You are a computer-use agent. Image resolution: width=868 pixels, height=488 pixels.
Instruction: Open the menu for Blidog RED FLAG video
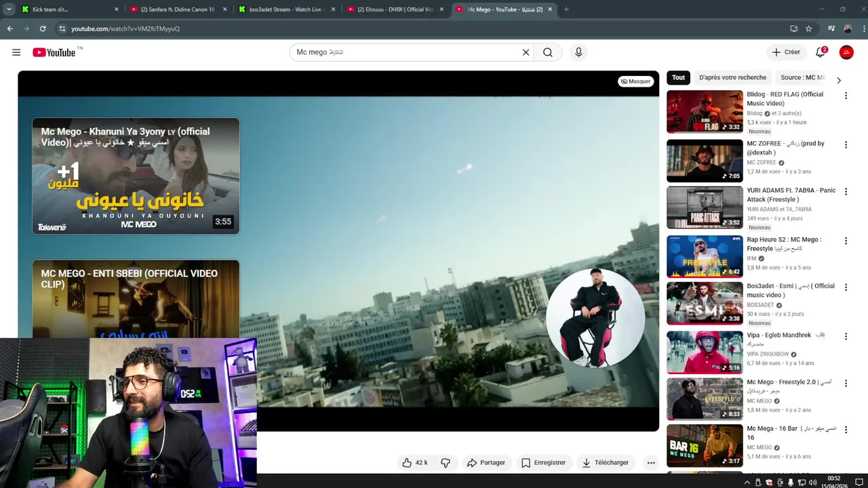pos(846,96)
